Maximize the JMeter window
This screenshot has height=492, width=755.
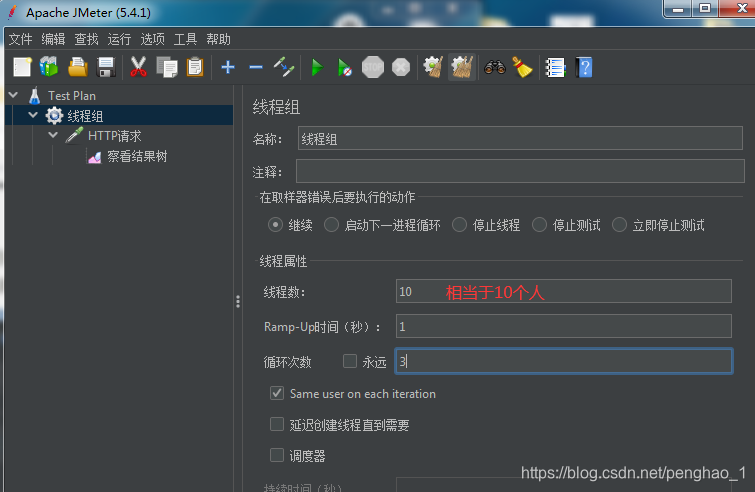click(705, 9)
